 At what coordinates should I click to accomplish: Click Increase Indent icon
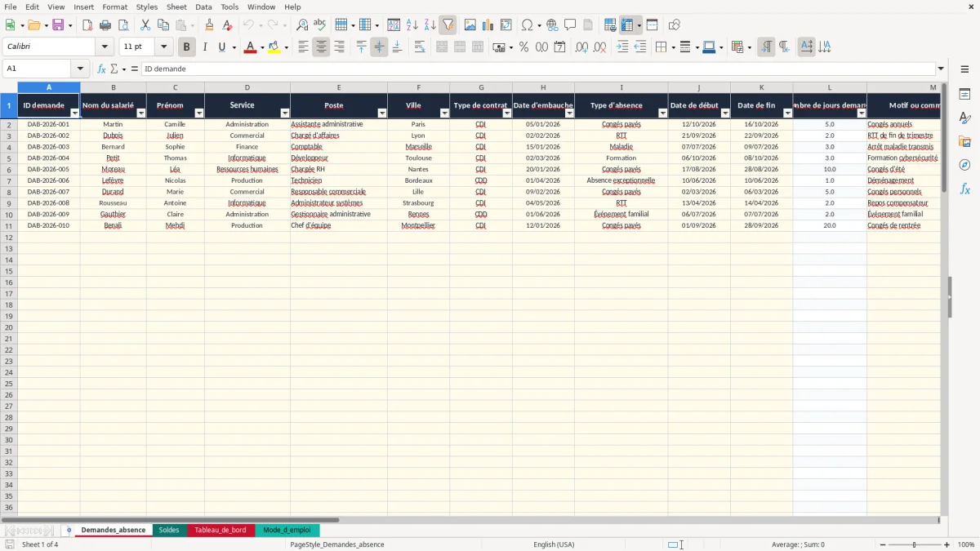pyautogui.click(x=622, y=47)
